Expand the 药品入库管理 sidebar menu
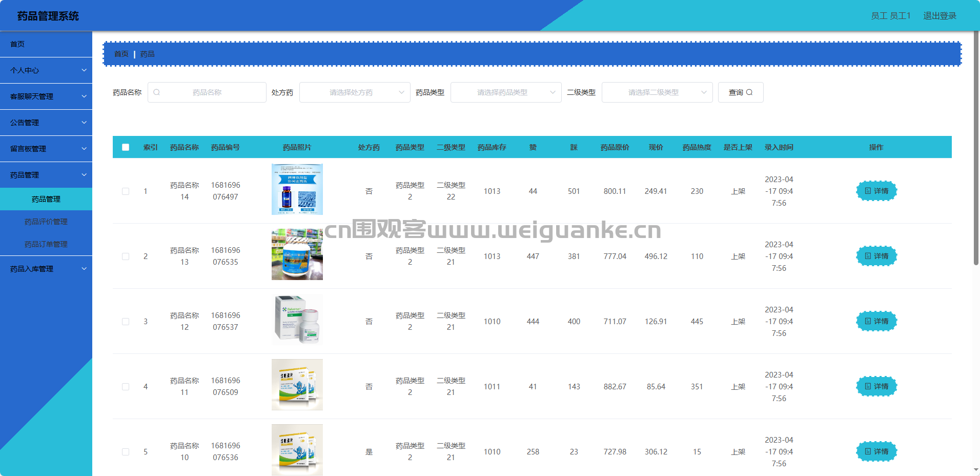 46,269
